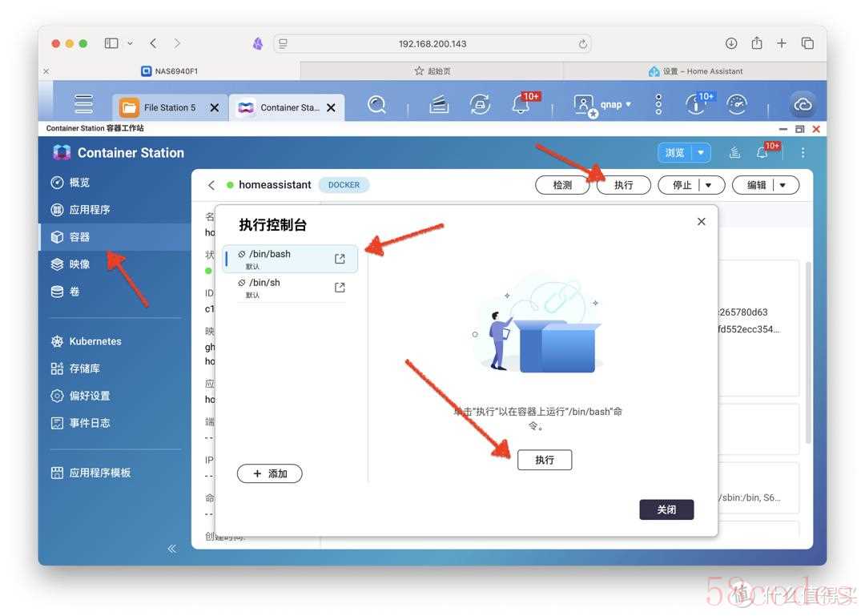The image size is (865, 616).
Task: Switch to the Home Assistant browser tab
Action: pos(695,71)
